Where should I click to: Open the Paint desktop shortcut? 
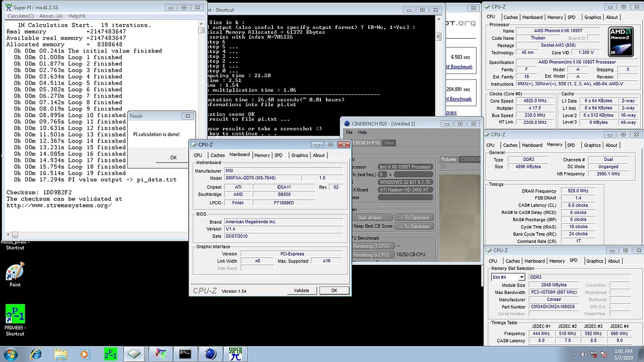[x=15, y=274]
